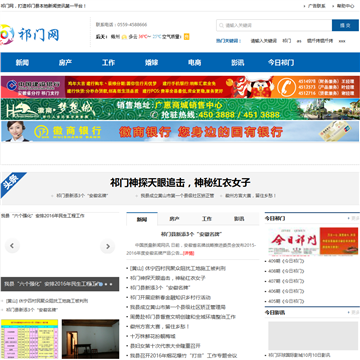
Task: Open issue 408期《今日祁门》
Action: coord(286,271)
